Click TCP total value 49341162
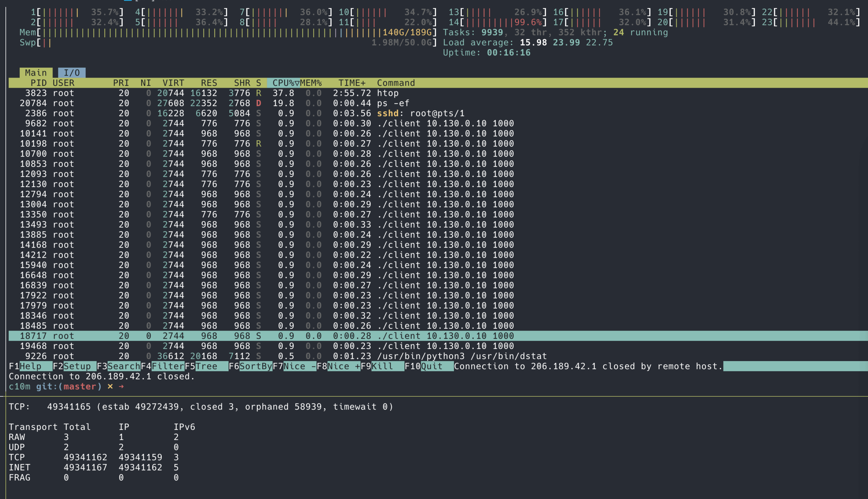Screen dimensions: 868x499 85,458
